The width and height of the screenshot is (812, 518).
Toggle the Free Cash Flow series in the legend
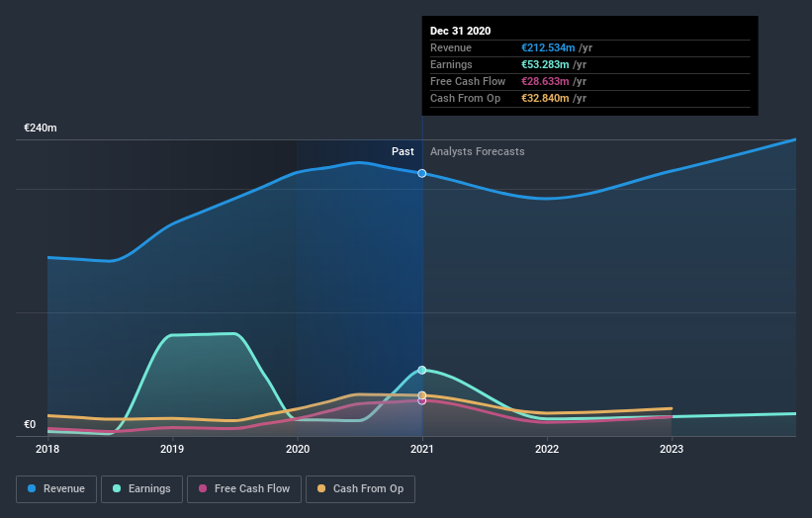[x=244, y=489]
